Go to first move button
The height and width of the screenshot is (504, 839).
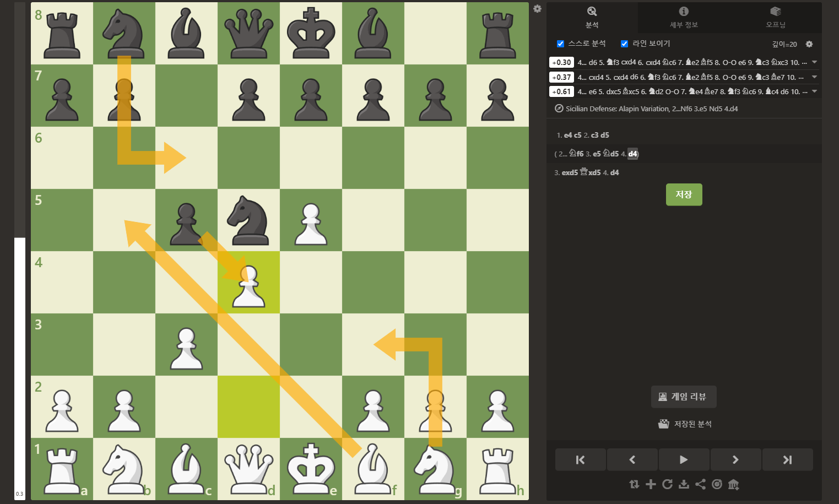coord(580,459)
